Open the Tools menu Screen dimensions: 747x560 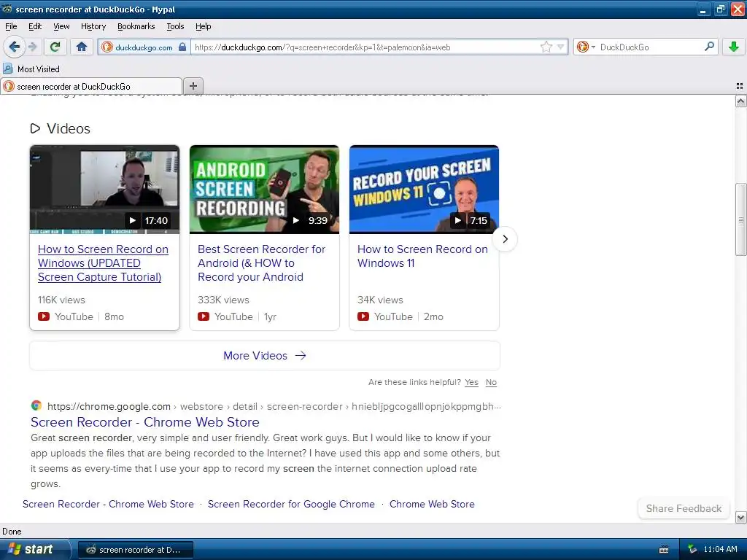(175, 26)
